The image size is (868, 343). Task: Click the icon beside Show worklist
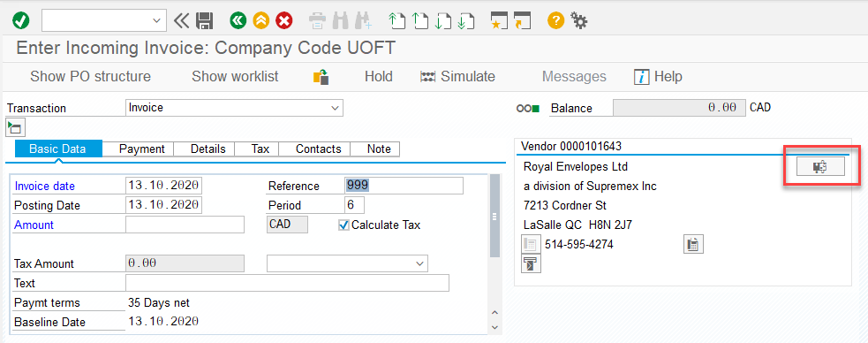tap(321, 77)
